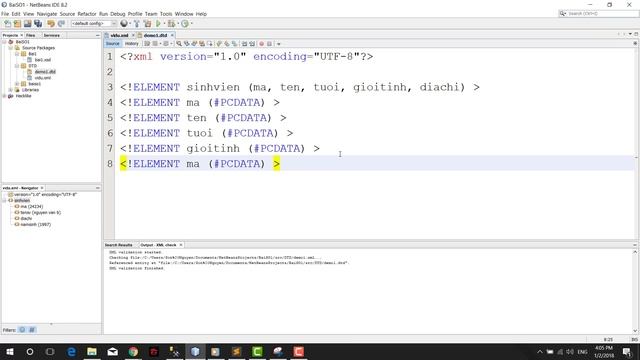
Task: Click the Build Project hammer icon
Action: [x=136, y=24]
